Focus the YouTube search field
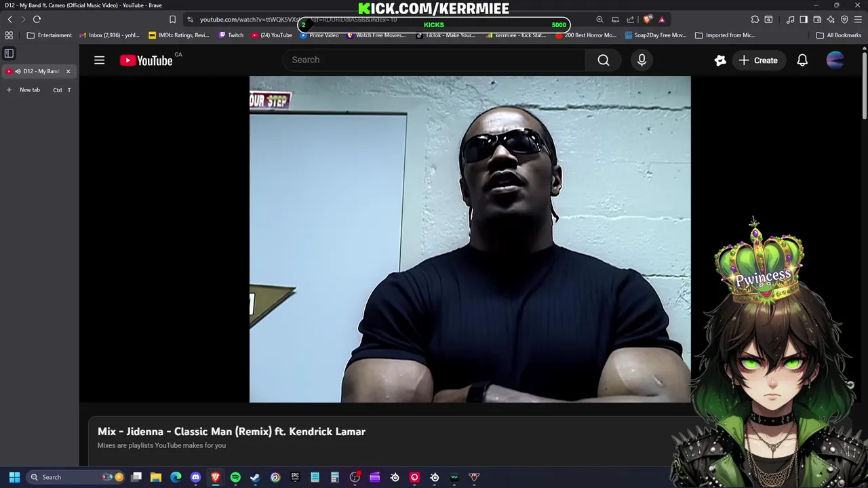 click(434, 60)
